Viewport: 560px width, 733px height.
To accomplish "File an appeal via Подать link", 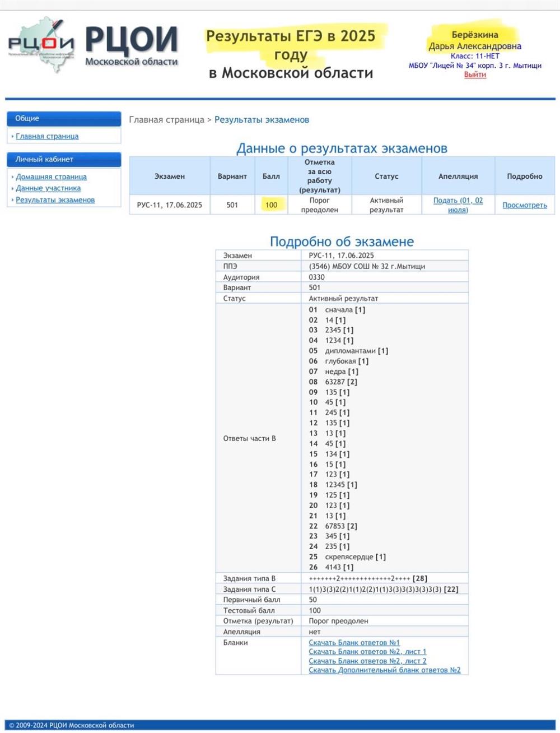I will point(458,205).
